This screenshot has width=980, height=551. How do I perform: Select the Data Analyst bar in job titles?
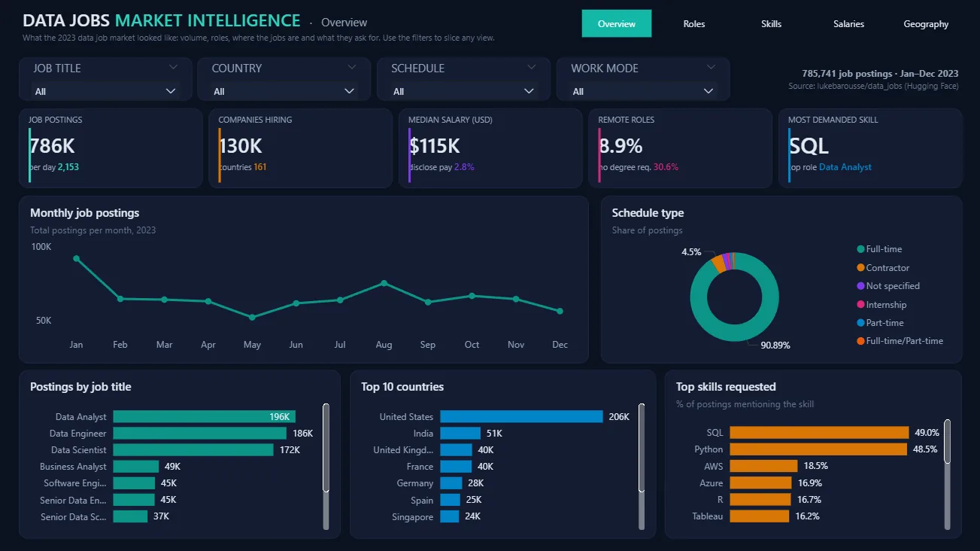[204, 417]
